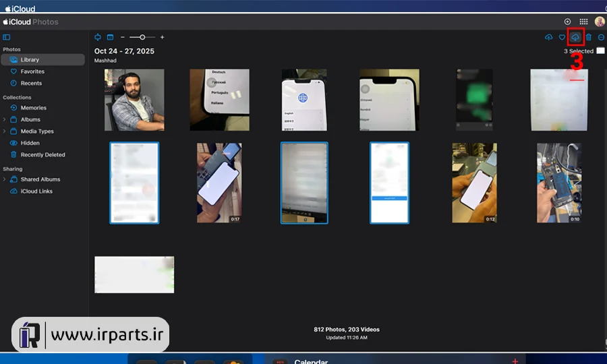Click the circular add icon in header
The image size is (607, 364).
pos(567,22)
